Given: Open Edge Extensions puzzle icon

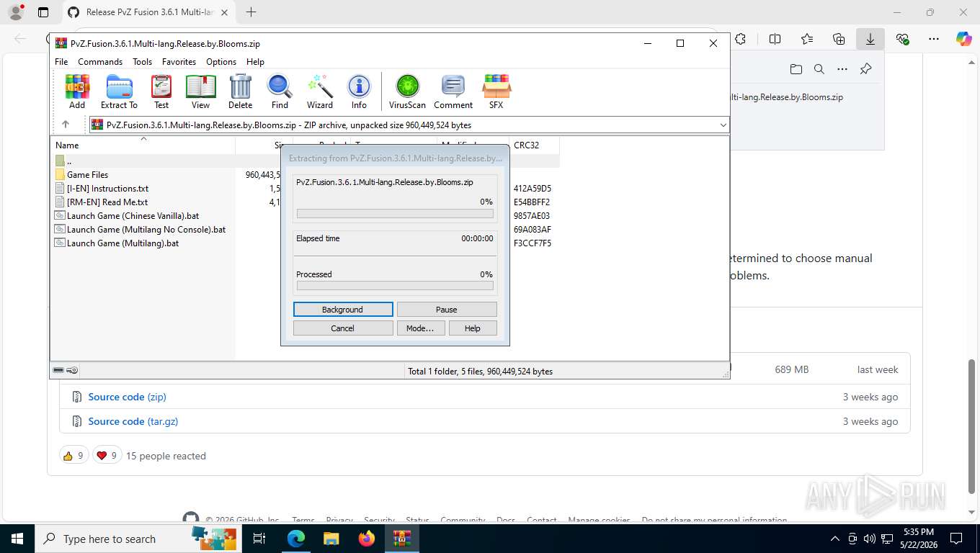Looking at the screenshot, I should coord(740,40).
